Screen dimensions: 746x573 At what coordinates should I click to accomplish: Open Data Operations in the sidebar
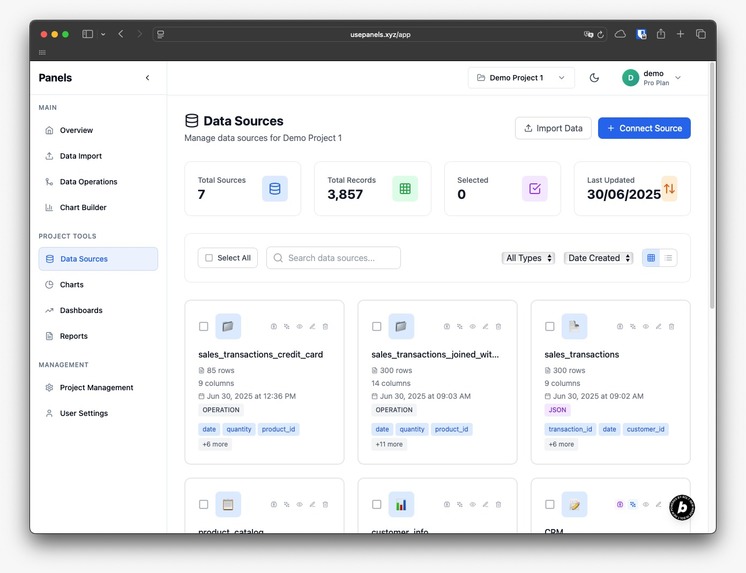[x=98, y=181]
